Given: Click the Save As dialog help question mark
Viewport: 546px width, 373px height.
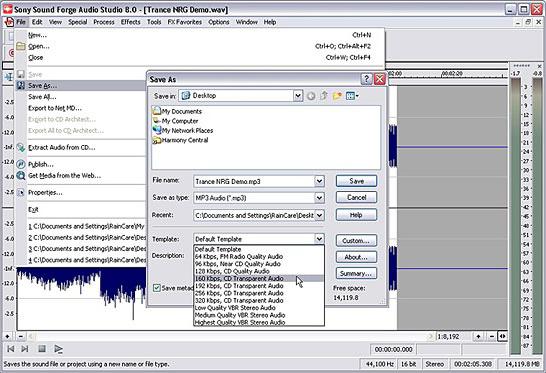Looking at the screenshot, I should click(x=366, y=79).
